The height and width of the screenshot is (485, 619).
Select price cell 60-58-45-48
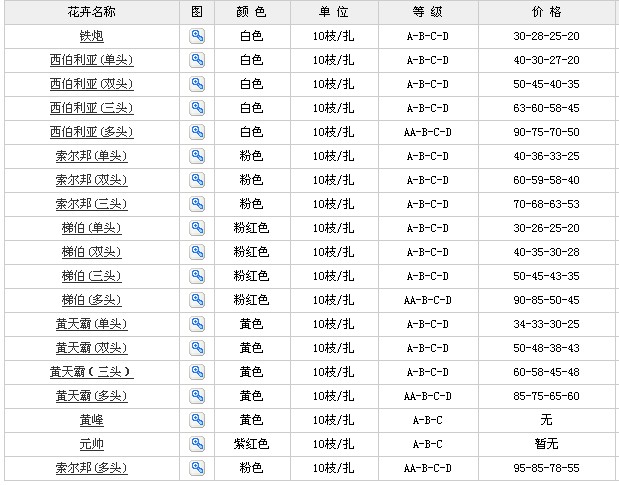(x=546, y=372)
